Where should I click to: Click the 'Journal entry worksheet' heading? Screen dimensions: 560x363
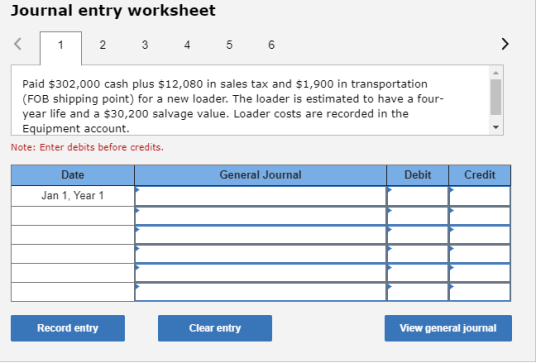113,10
